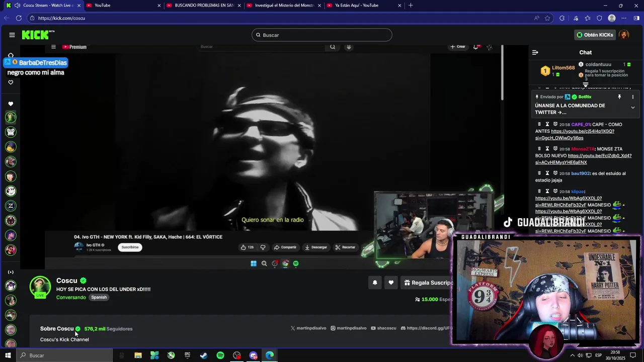Click Recortar on the embedded video

click(x=345, y=247)
